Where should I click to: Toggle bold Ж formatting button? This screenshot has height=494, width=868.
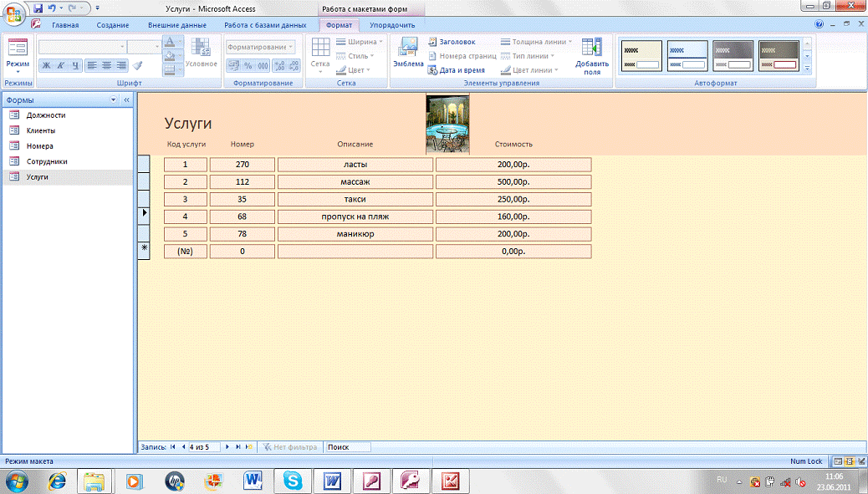click(47, 65)
